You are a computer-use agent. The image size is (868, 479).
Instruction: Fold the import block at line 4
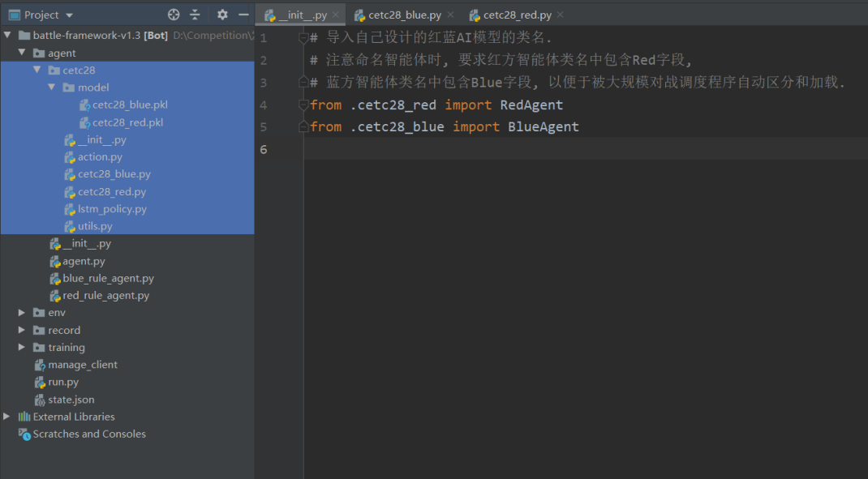coord(303,105)
